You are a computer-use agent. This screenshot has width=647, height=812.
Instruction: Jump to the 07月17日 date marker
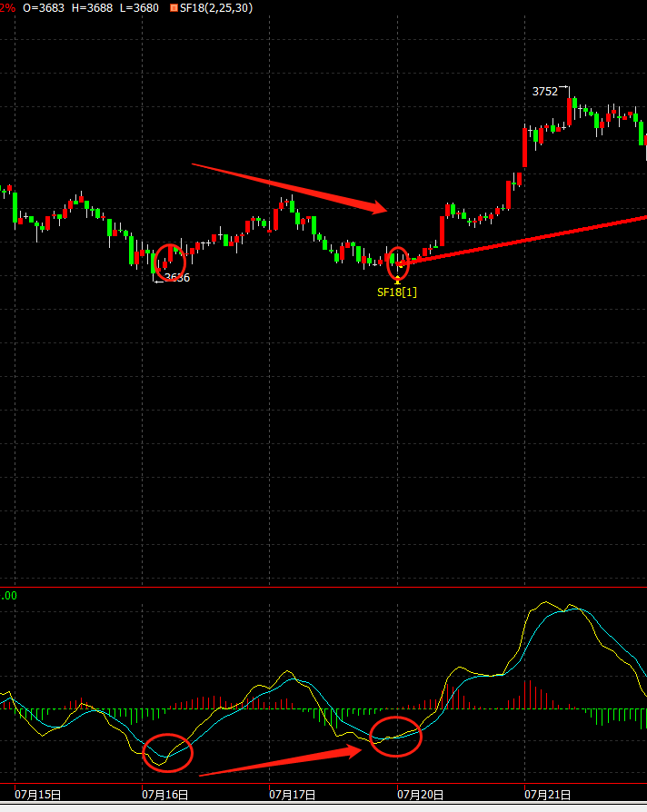(293, 795)
